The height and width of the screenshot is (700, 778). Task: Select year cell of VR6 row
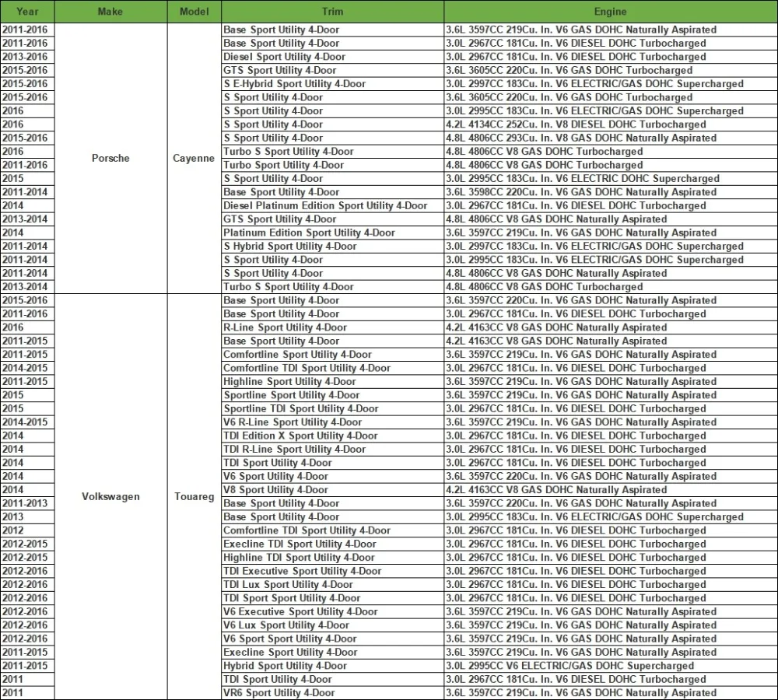pos(27,692)
